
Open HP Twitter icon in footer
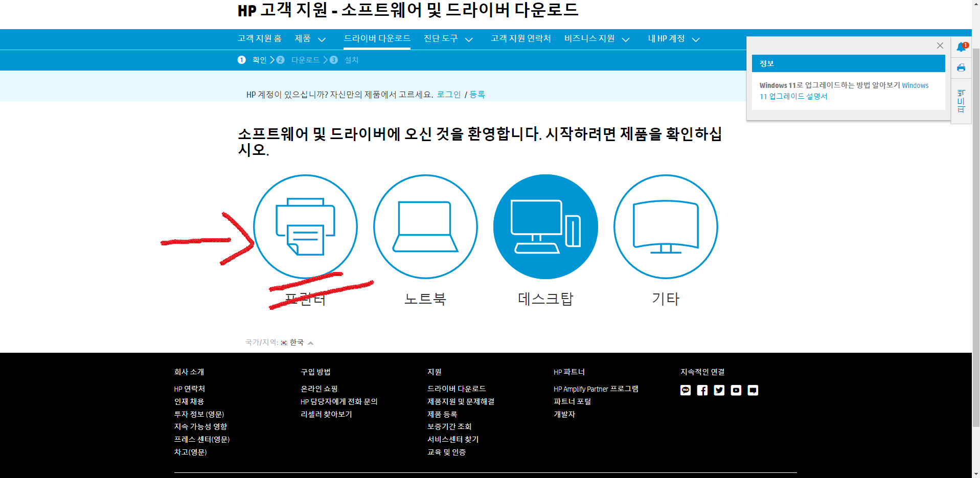[x=719, y=390]
